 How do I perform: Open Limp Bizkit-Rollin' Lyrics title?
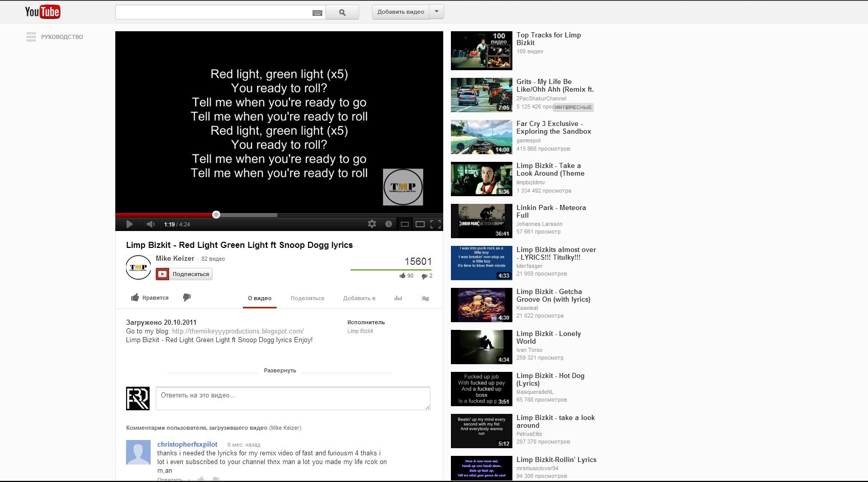[x=556, y=460]
